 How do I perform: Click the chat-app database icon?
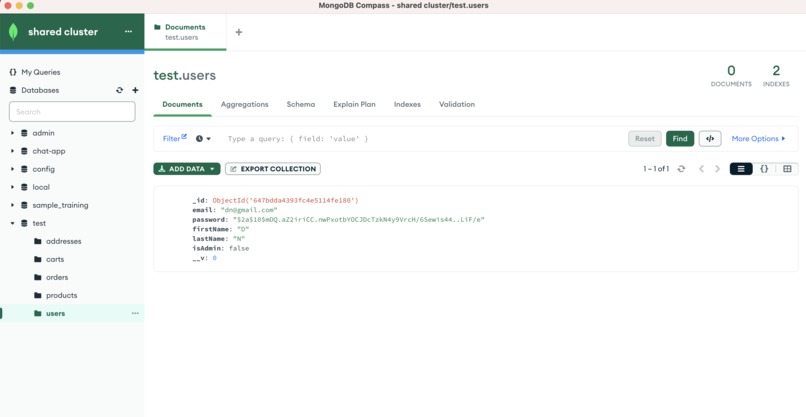tap(24, 151)
